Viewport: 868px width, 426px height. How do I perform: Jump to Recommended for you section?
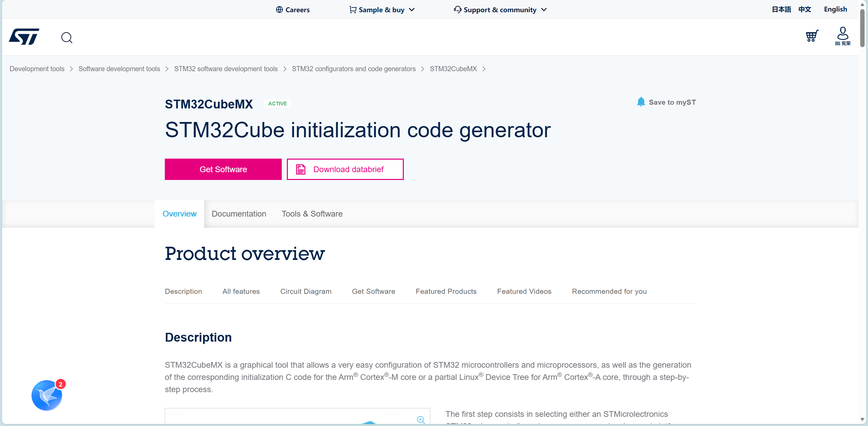609,291
